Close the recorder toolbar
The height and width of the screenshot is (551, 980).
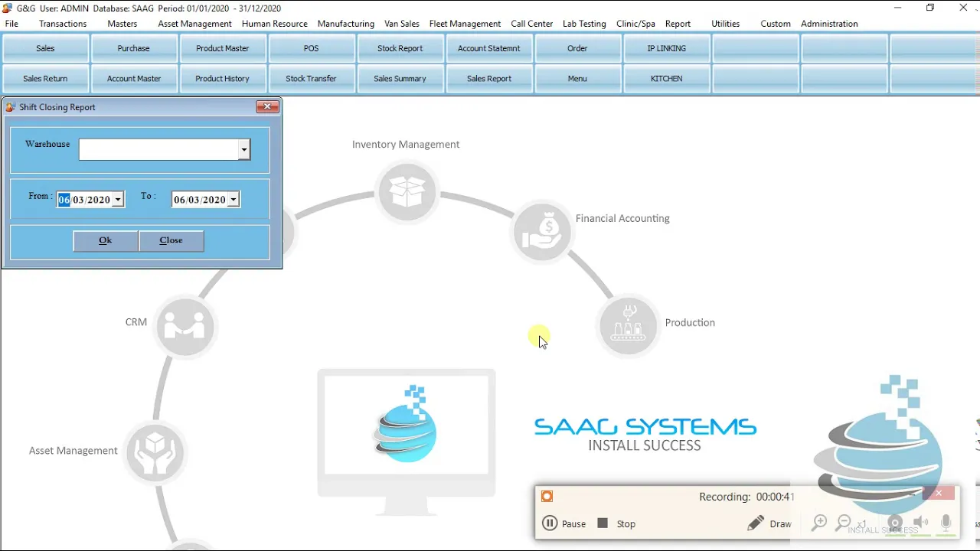(939, 494)
